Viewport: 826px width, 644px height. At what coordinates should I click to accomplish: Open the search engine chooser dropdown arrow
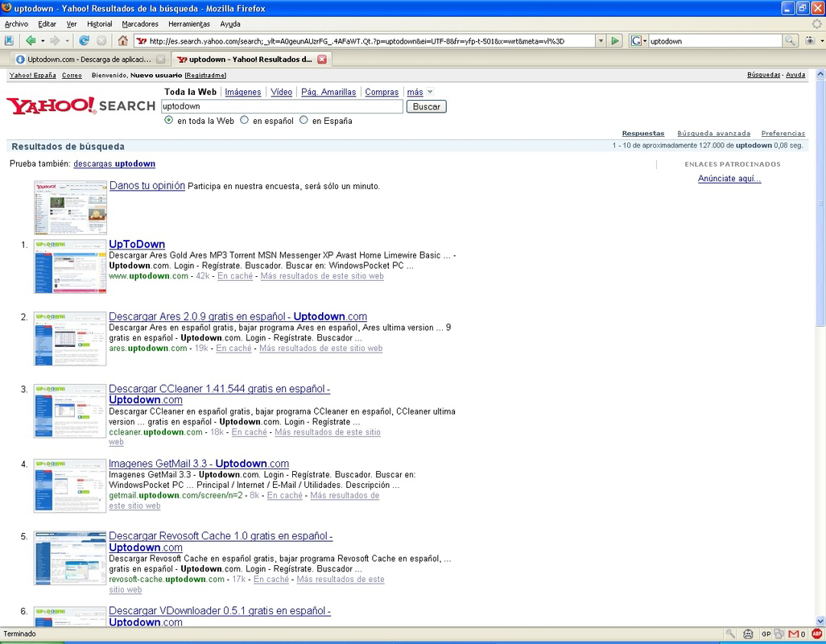coord(645,41)
